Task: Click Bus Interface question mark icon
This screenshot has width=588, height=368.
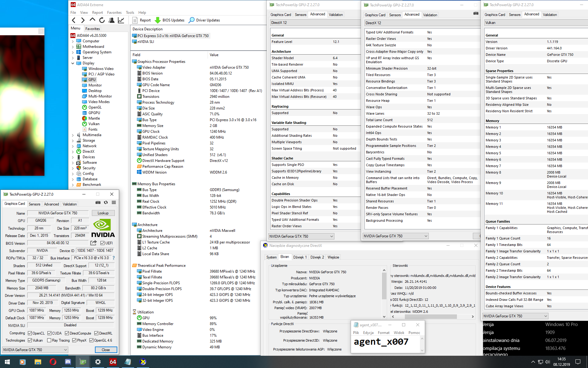Action: point(114,258)
